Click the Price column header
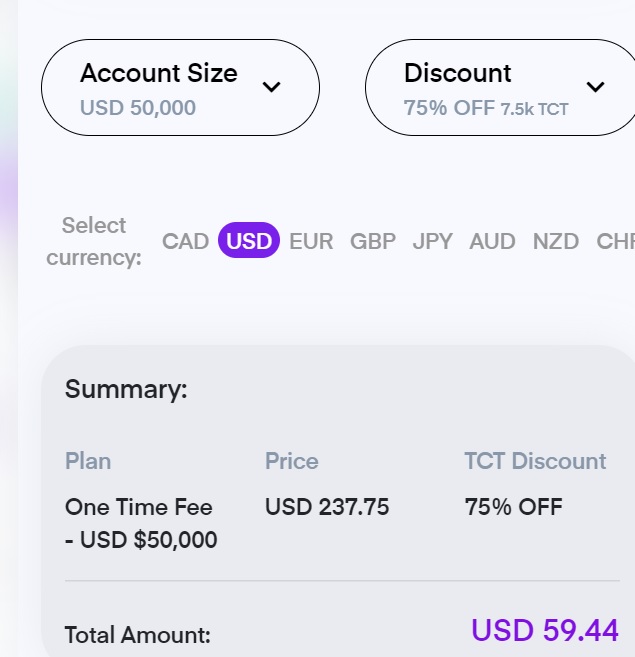The image size is (635, 657). (292, 461)
